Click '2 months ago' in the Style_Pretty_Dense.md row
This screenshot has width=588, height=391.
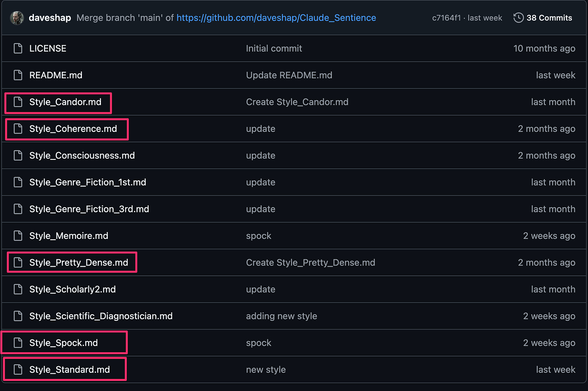[x=546, y=263]
